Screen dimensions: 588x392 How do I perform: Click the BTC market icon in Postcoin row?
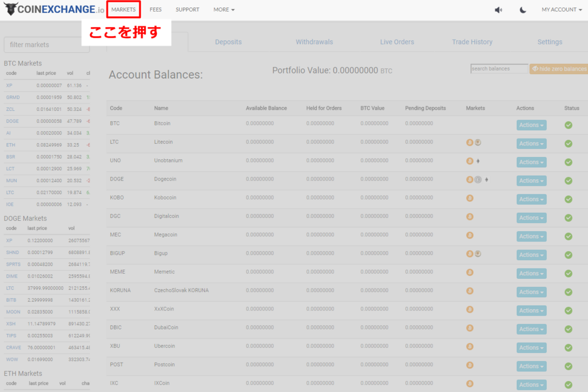pos(470,365)
